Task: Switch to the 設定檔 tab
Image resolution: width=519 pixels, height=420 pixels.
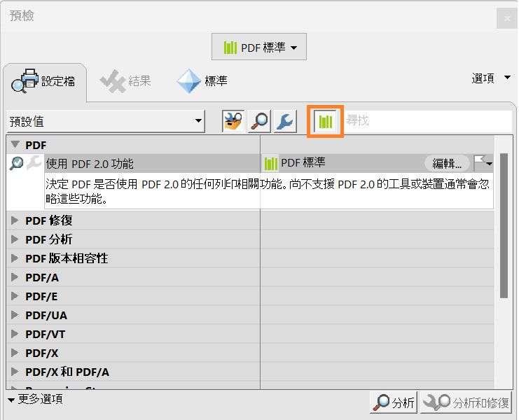Action: (x=45, y=81)
